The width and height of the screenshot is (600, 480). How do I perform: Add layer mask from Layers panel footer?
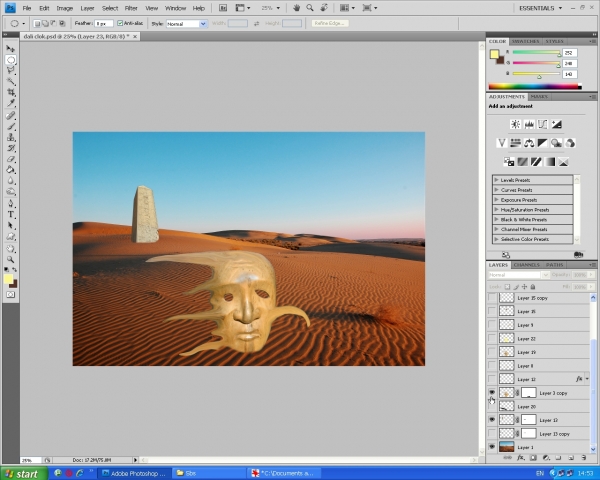[533, 457]
